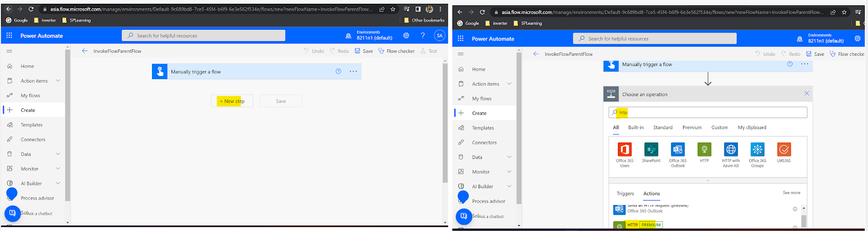Open the SA account avatar in left window
868x231 pixels.
pyautogui.click(x=439, y=35)
